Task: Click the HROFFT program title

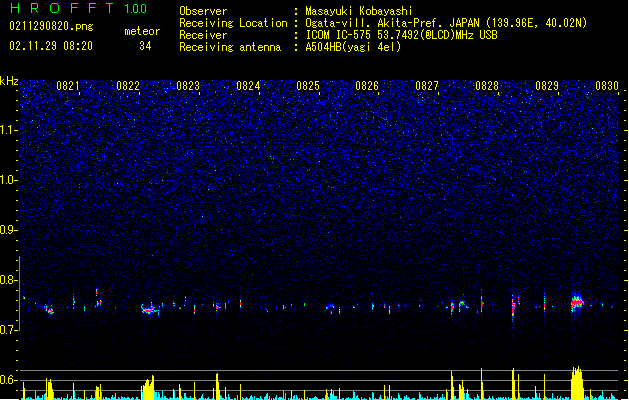Action: tap(62, 8)
